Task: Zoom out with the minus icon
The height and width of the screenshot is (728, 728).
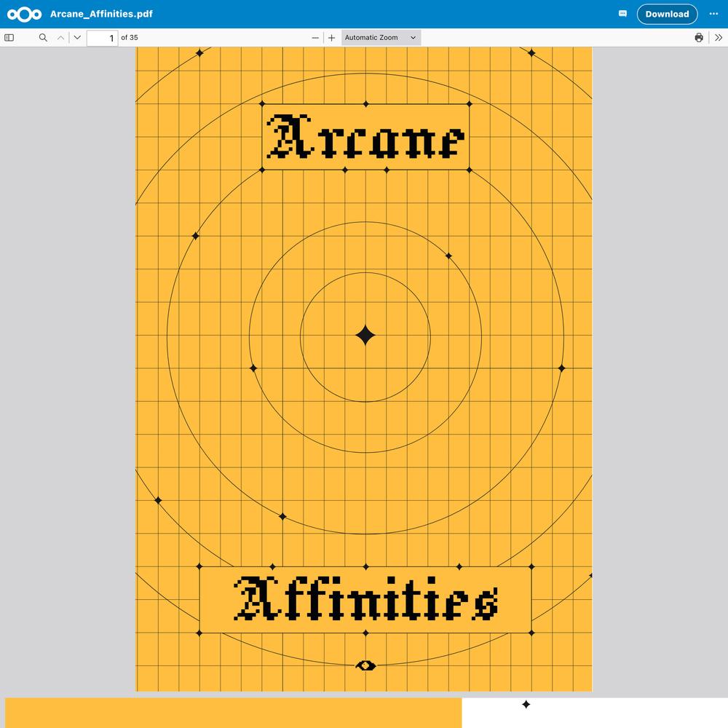Action: [315, 38]
